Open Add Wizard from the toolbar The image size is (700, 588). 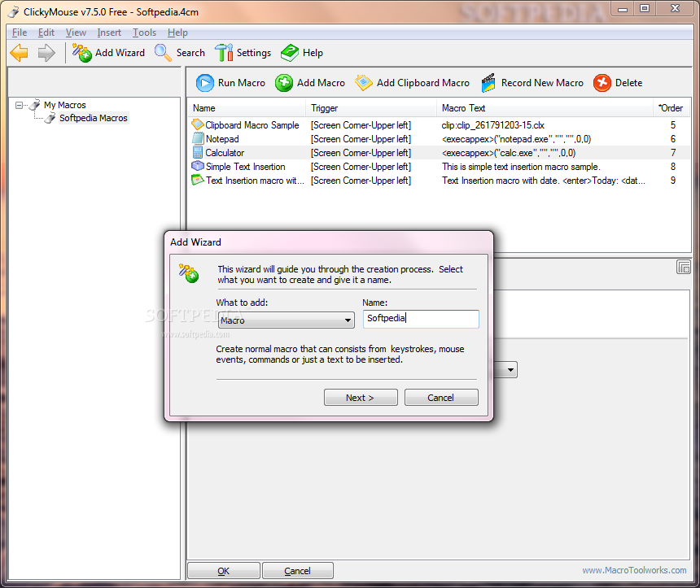(108, 53)
